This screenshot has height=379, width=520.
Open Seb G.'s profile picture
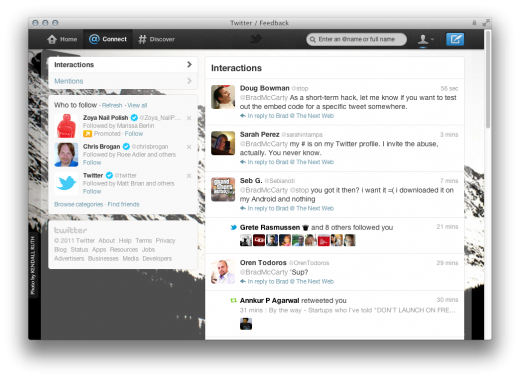click(x=223, y=189)
